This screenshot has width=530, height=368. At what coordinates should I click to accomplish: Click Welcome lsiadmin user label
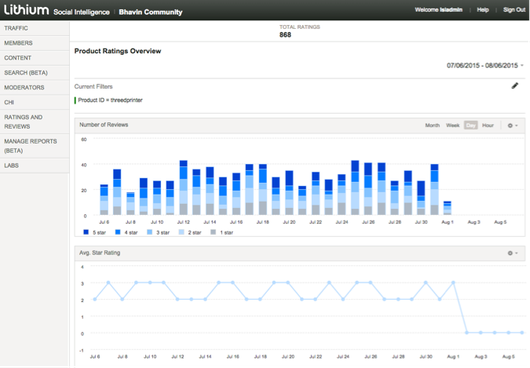click(438, 10)
